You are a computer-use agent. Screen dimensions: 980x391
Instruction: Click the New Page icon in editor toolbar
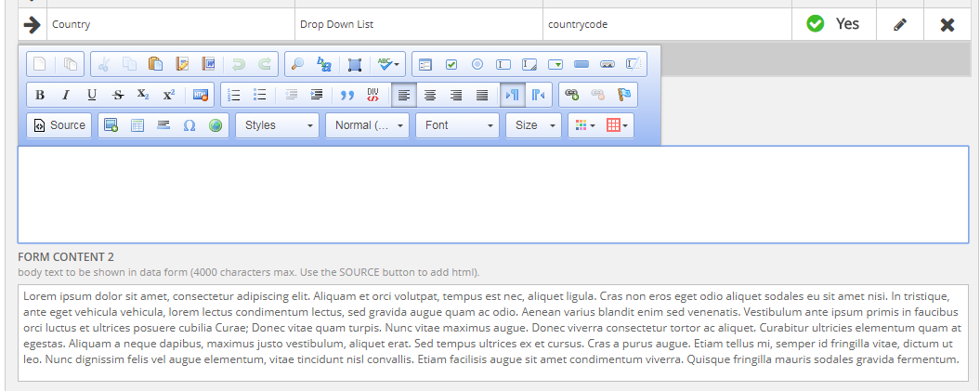(x=40, y=64)
